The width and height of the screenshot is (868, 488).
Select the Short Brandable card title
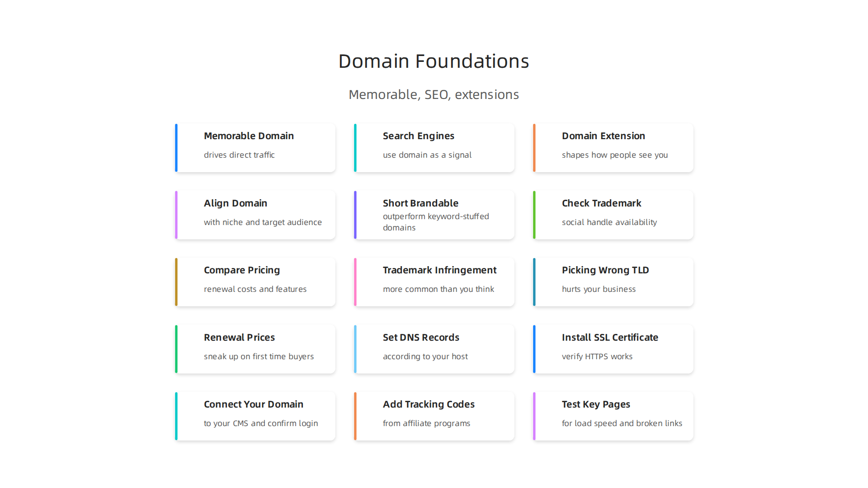coord(420,203)
